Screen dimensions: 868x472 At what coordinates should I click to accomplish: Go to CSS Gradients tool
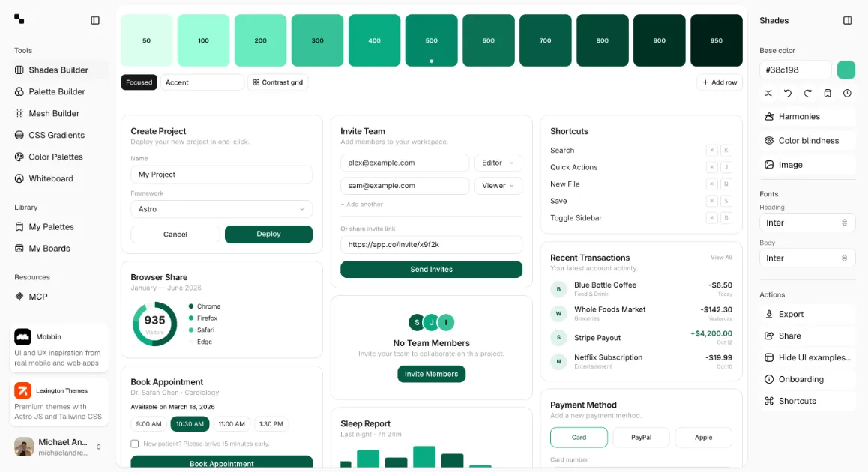pos(57,135)
